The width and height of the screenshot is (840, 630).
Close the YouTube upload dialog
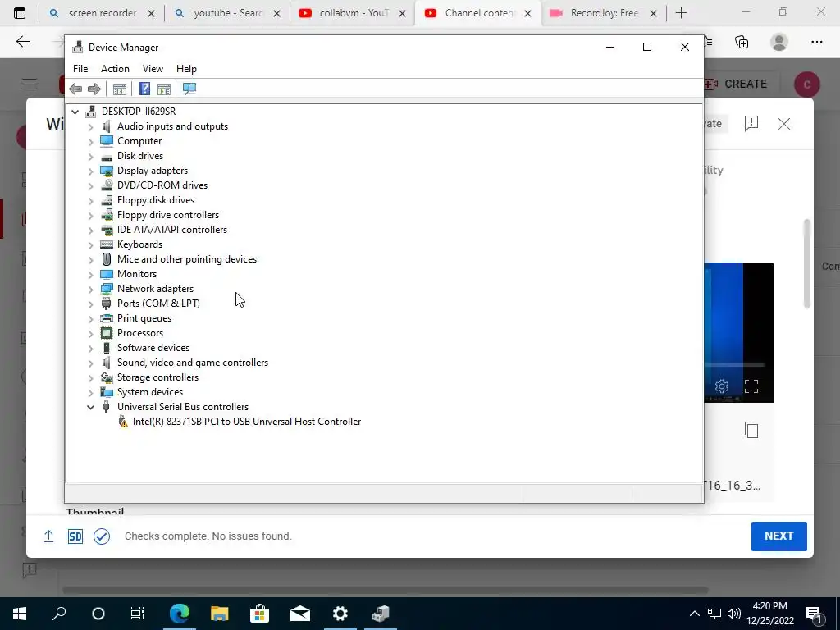coord(783,124)
